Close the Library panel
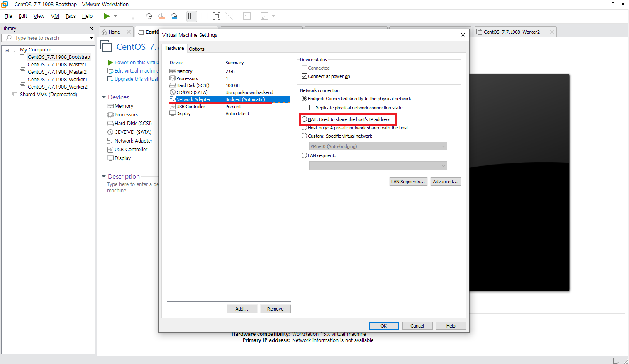Image resolution: width=629 pixels, height=364 pixels. pyautogui.click(x=91, y=28)
